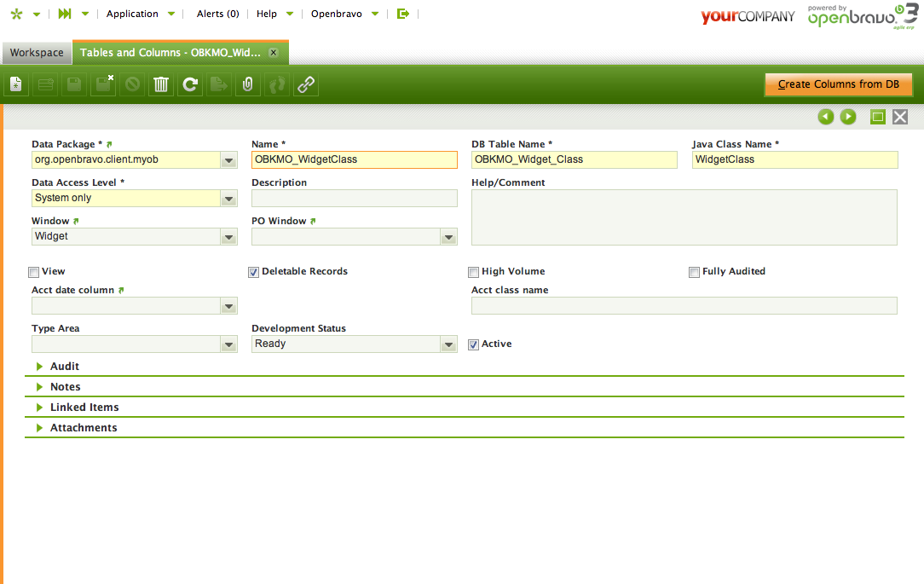This screenshot has height=584, width=924.
Task: Click the new document toolbar icon
Action: tap(16, 84)
